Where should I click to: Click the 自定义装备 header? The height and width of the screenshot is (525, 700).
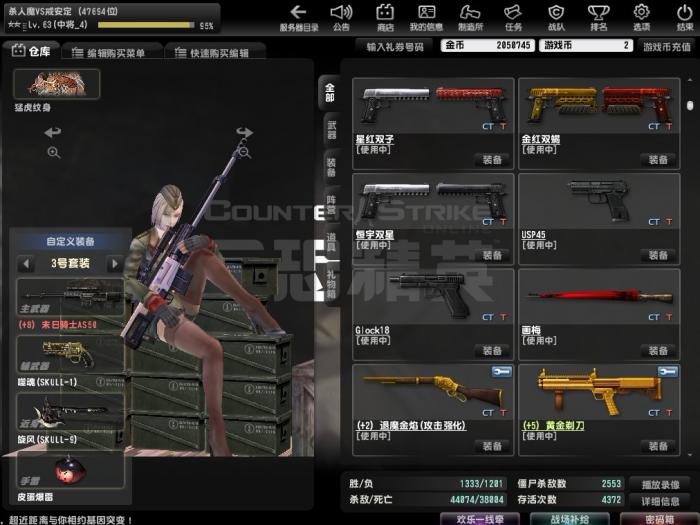[x=70, y=242]
